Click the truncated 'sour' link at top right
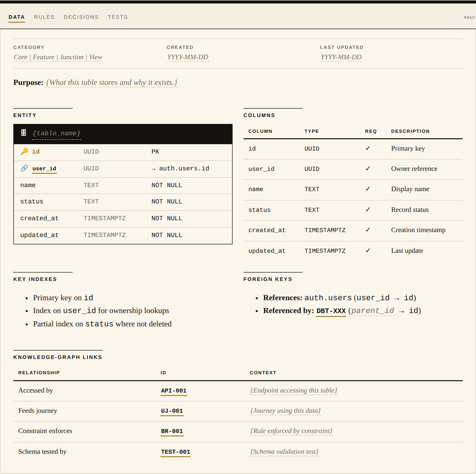The image size is (476, 474). click(470, 17)
